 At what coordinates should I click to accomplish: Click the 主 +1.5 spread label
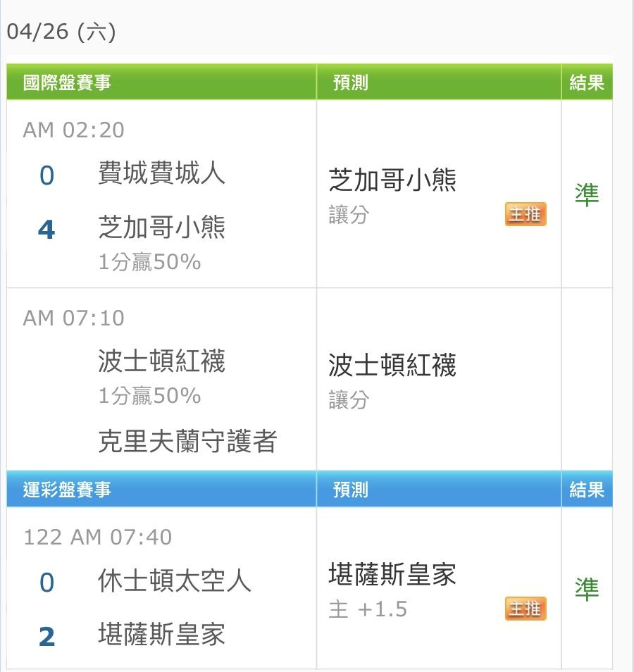(368, 609)
